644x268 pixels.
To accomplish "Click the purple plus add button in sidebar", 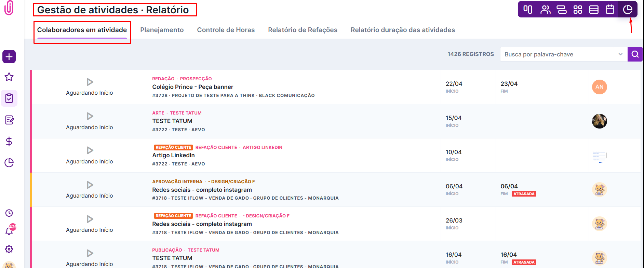I will pyautogui.click(x=9, y=57).
